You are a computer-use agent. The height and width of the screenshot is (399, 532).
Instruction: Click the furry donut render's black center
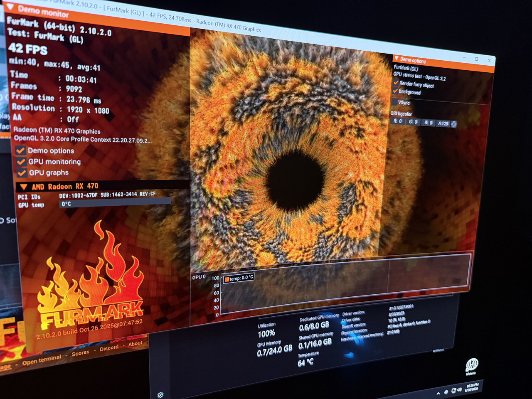click(x=296, y=181)
